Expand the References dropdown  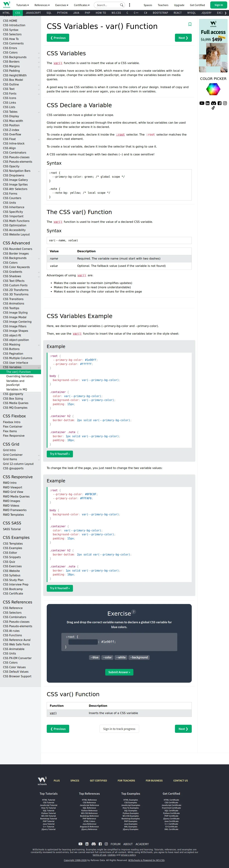[42, 5]
